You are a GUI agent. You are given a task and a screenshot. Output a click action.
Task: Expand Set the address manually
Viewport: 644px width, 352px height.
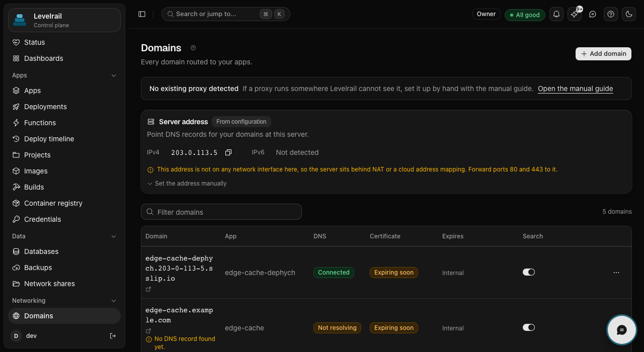187,184
